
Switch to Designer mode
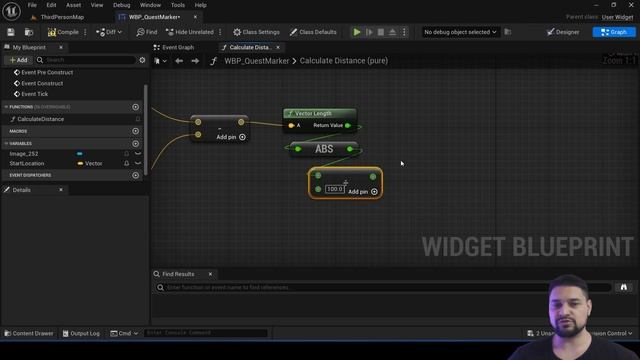(x=563, y=32)
